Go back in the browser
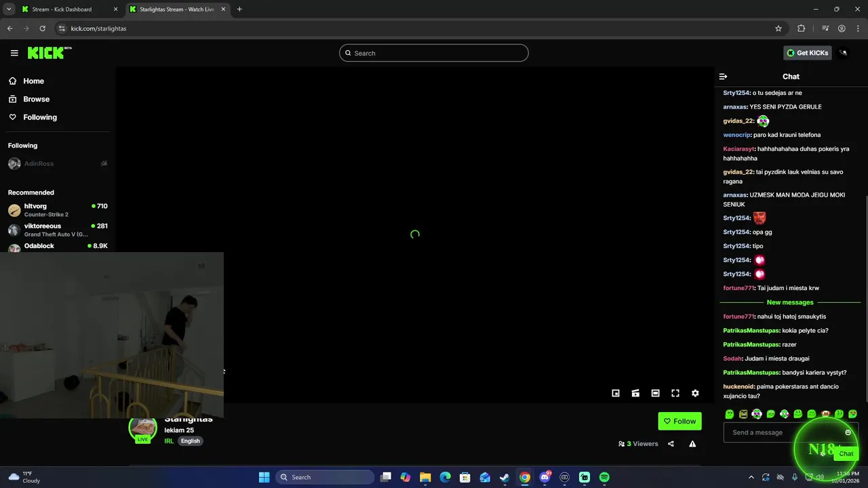Screen dimensions: 868x488 [x=9, y=28]
